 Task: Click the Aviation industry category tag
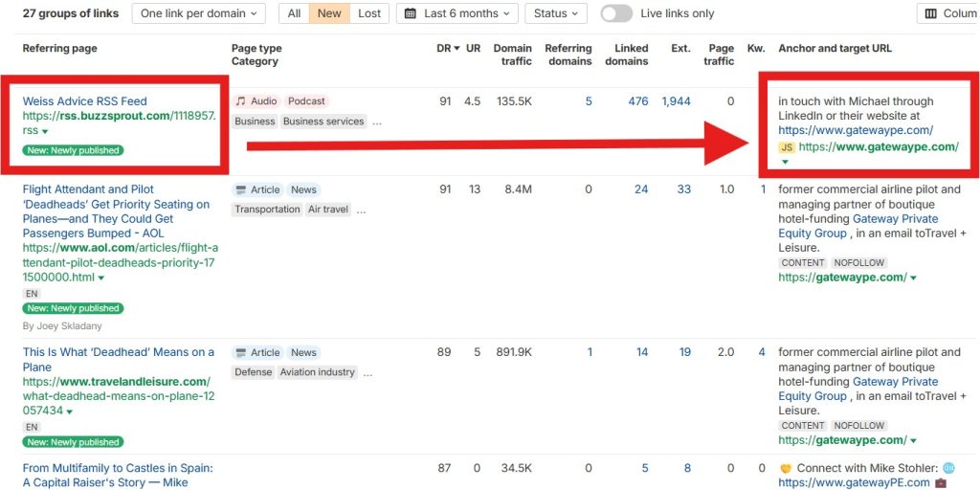[x=317, y=372]
